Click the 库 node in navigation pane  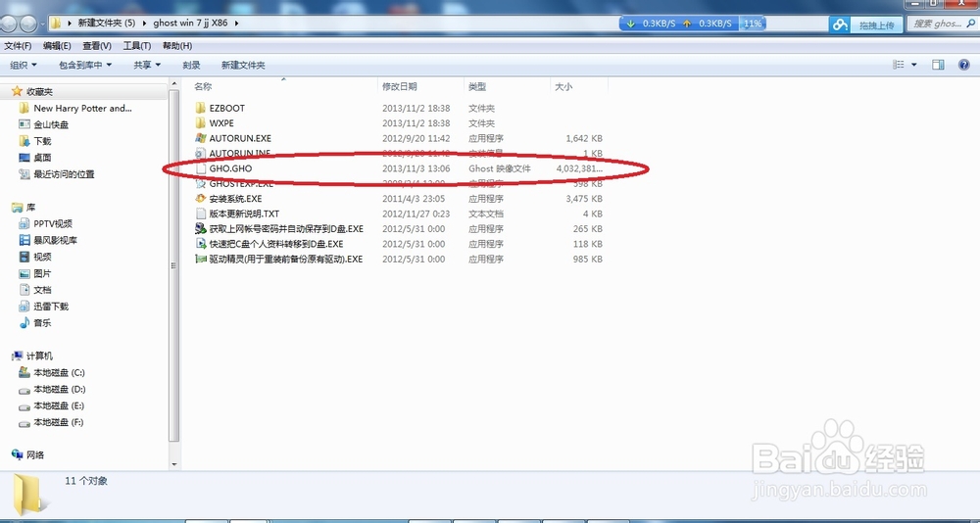(30, 208)
